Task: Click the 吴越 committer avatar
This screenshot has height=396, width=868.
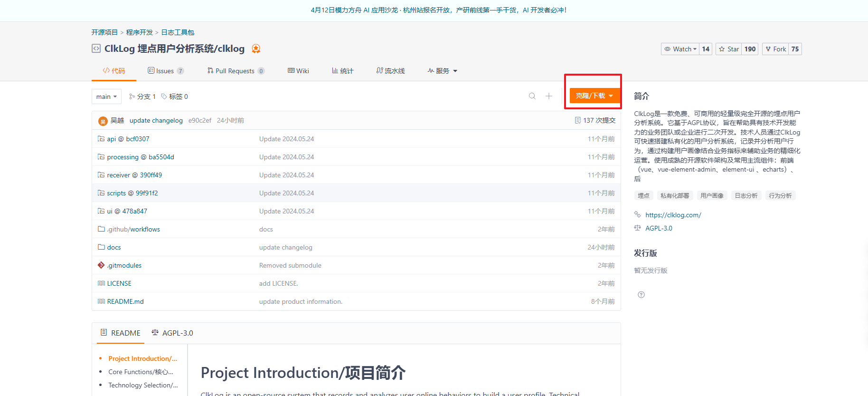Action: point(103,121)
